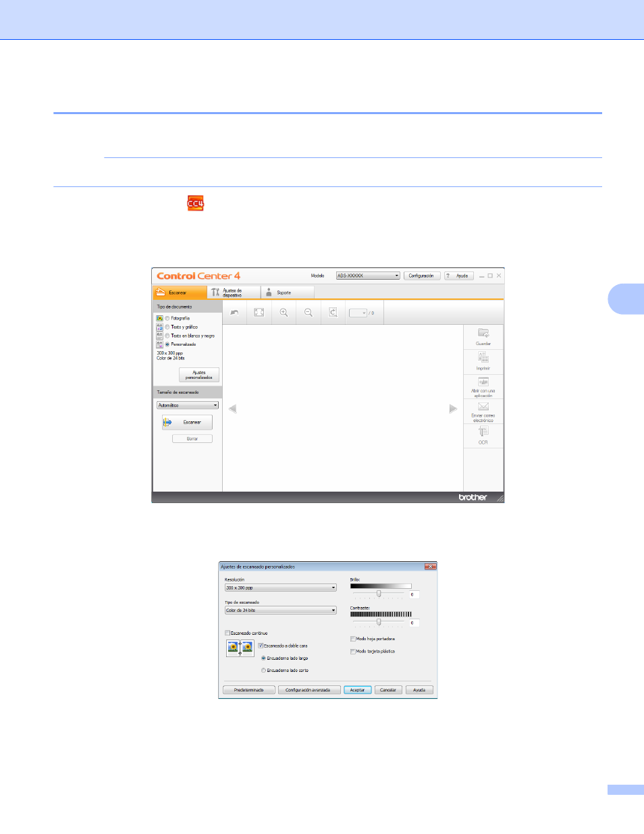
Task: Select the Personalizado radio button
Action: [167, 344]
